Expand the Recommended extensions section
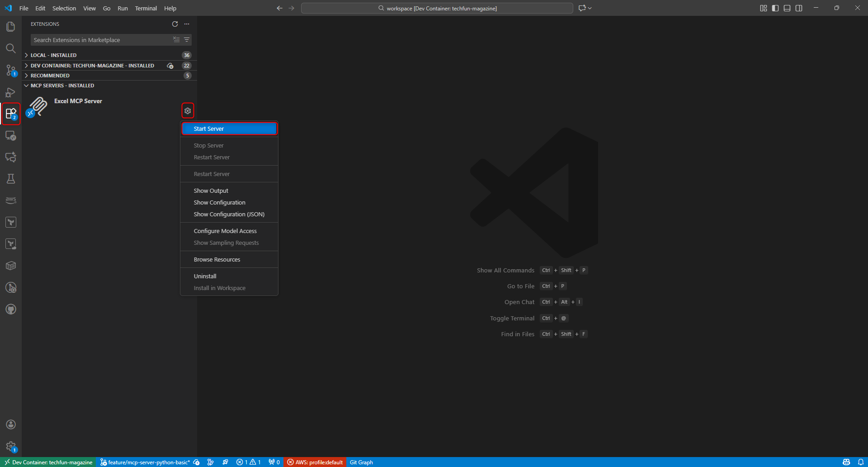868x467 pixels. pos(50,76)
